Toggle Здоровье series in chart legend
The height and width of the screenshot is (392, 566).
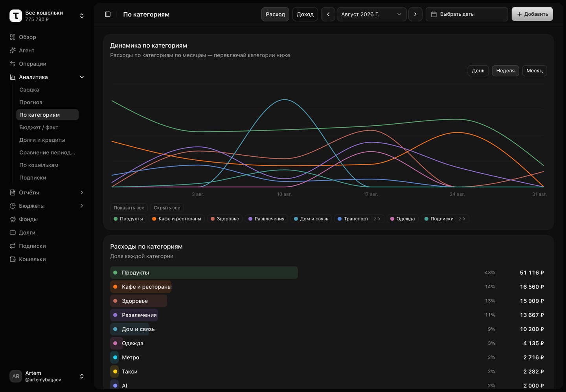tap(225, 219)
